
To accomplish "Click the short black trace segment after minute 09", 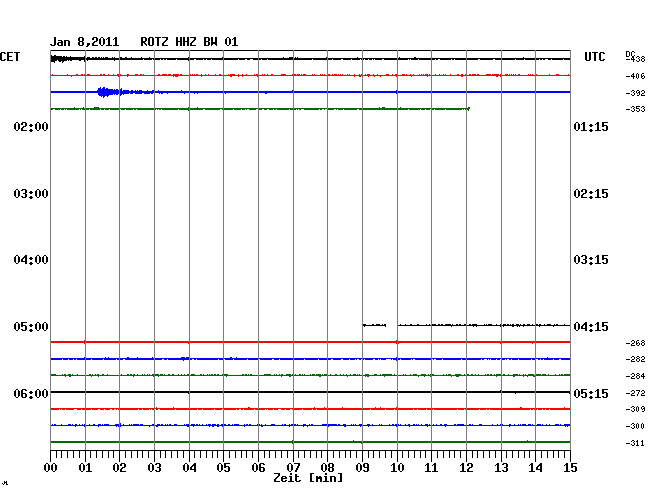I will pos(374,325).
